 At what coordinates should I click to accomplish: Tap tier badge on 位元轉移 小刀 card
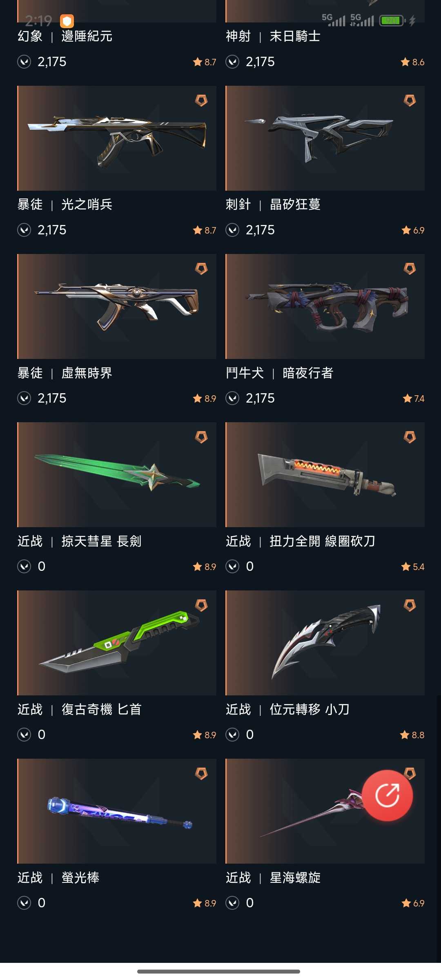pyautogui.click(x=410, y=606)
